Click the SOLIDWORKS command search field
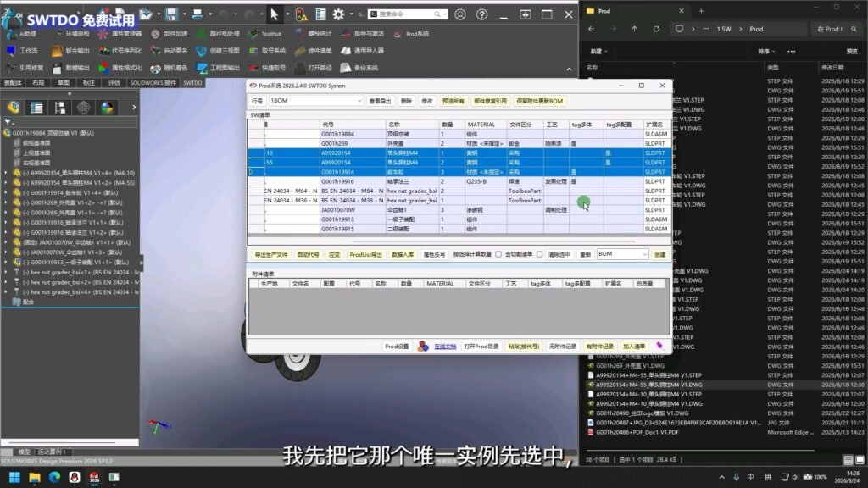The image size is (868, 488). [x=408, y=14]
